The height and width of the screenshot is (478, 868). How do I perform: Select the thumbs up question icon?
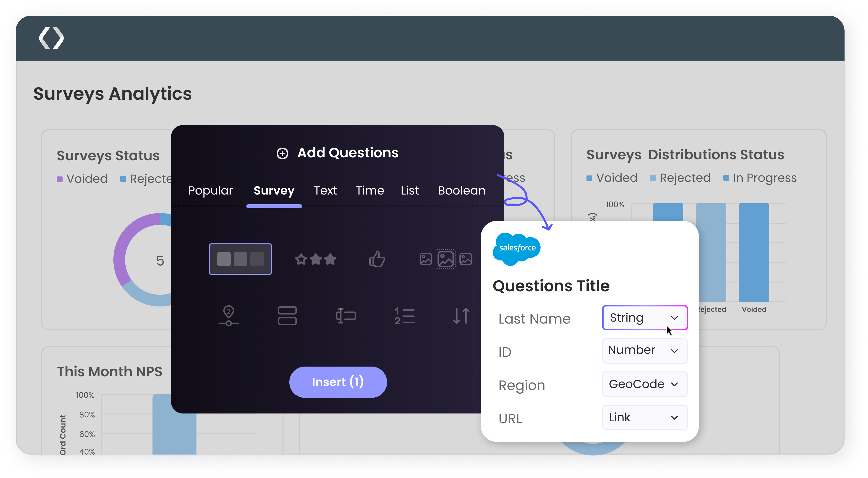click(377, 259)
